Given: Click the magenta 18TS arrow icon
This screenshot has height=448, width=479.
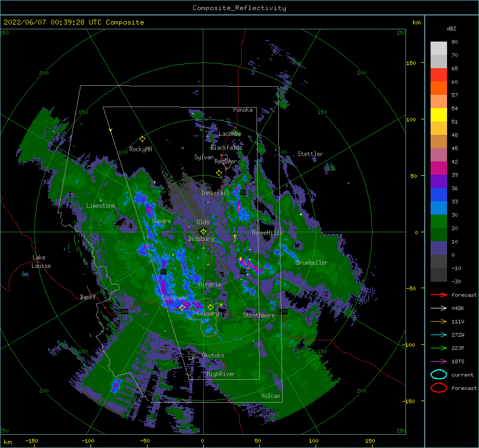Looking at the screenshot, I should coord(439,362).
